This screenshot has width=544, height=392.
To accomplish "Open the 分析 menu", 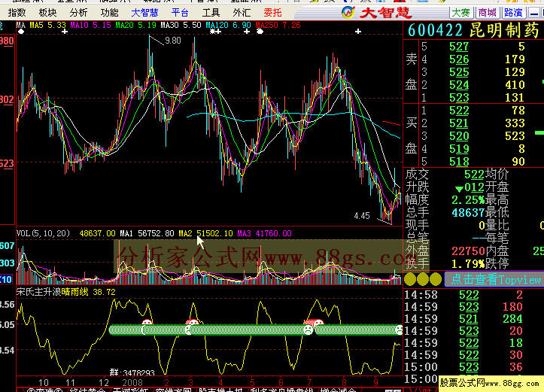I will pos(78,13).
